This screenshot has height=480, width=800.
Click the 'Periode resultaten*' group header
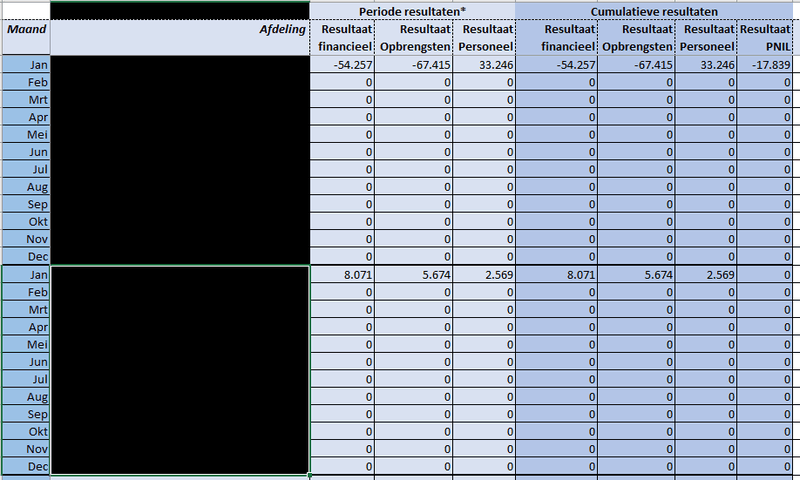point(412,11)
